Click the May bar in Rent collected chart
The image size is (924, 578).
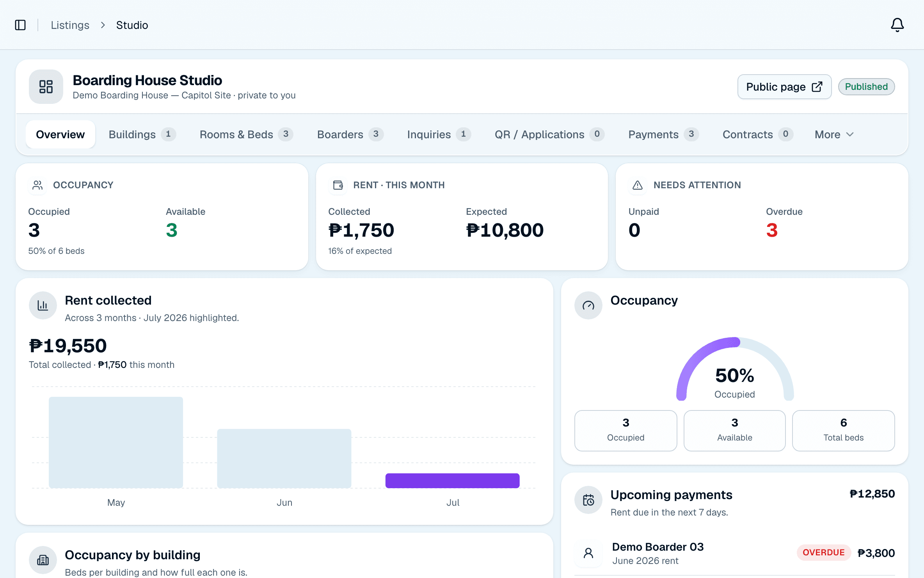click(116, 442)
